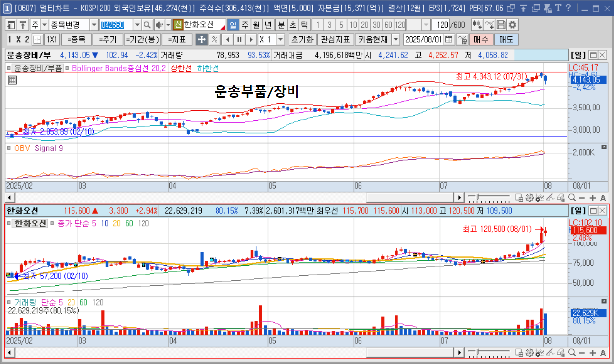Toggle the 운송장비/부품 legend checkbox
The height and width of the screenshot is (364, 614).
pyautogui.click(x=9, y=68)
